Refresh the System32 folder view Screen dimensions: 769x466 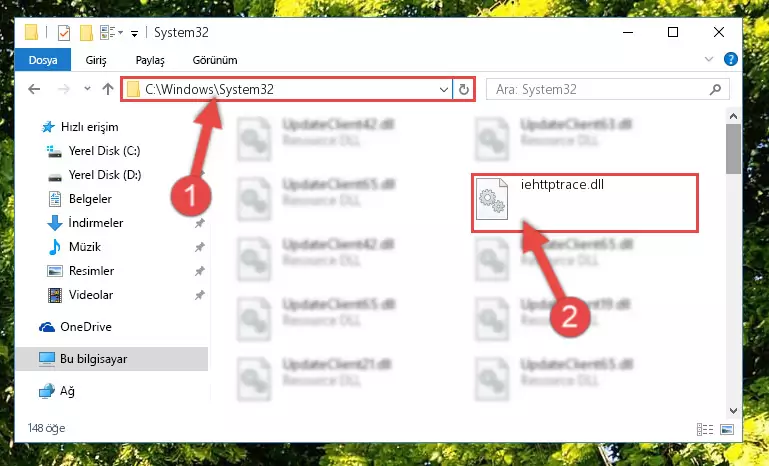(x=463, y=89)
